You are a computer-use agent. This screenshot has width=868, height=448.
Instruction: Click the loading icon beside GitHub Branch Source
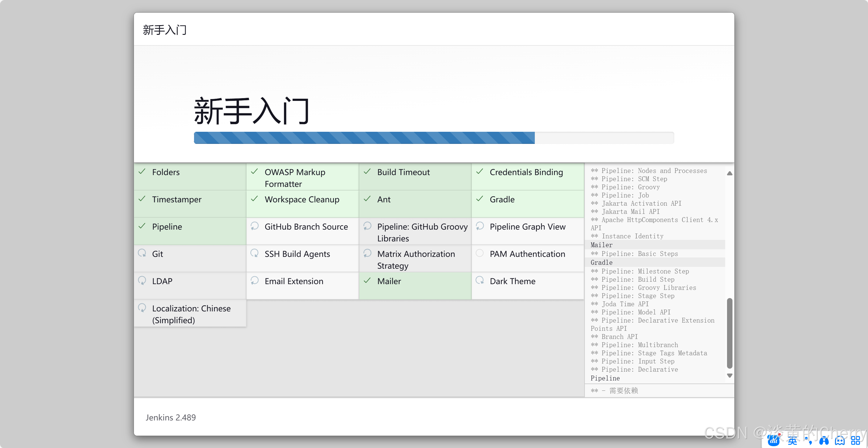[254, 226]
